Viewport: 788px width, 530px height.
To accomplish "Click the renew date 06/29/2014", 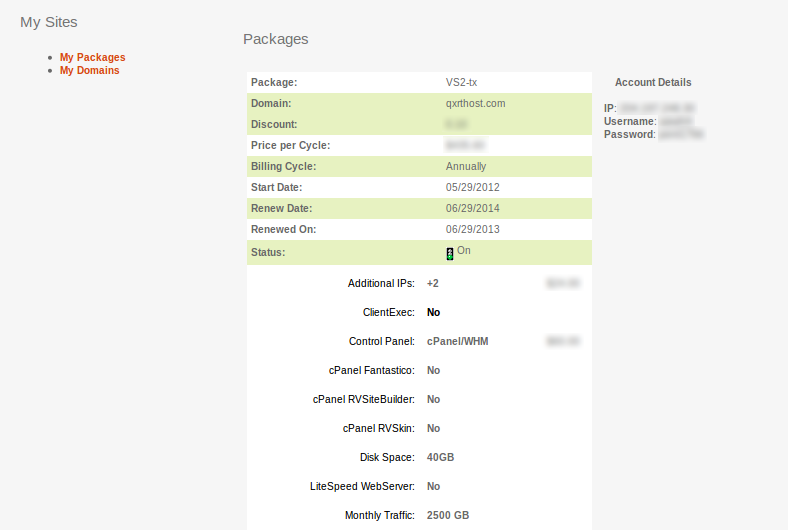I will click(x=472, y=208).
